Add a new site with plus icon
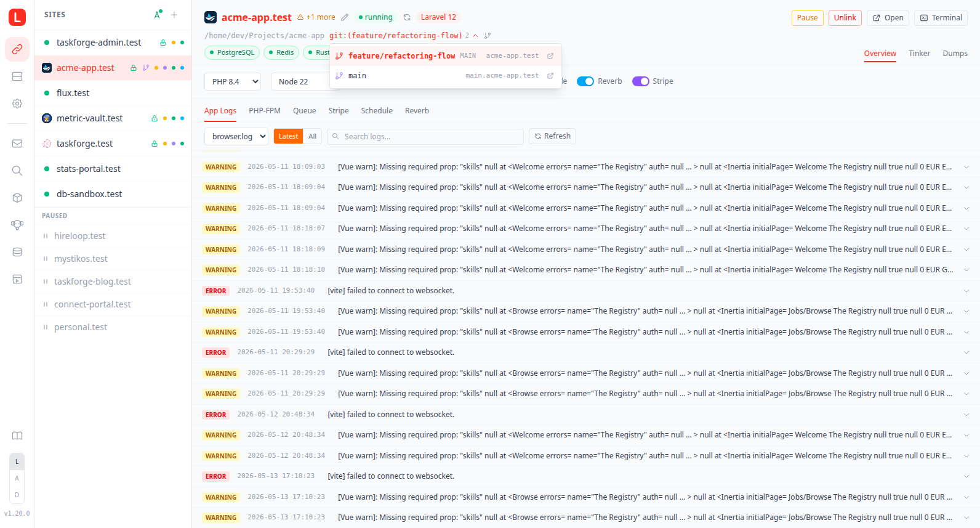This screenshot has height=528, width=980. click(174, 15)
